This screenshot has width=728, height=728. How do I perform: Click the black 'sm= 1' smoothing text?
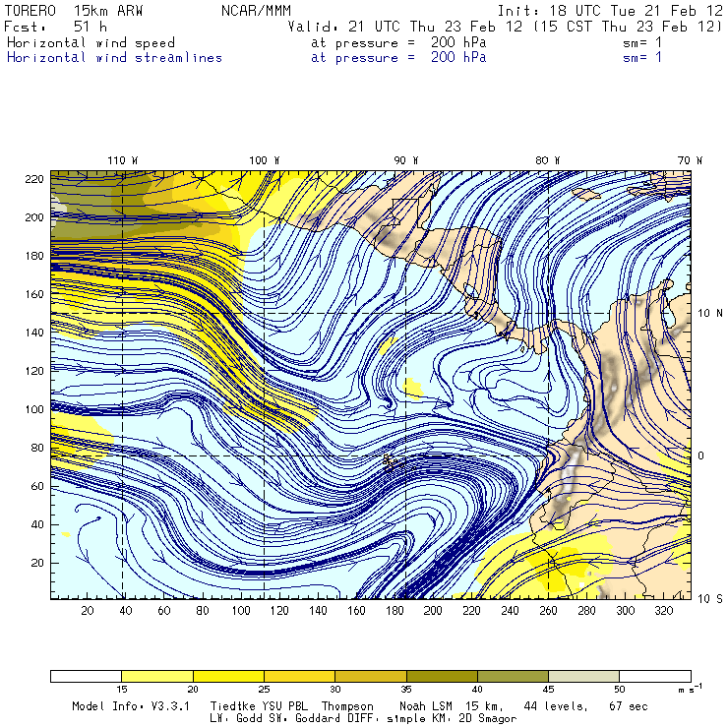(x=642, y=42)
